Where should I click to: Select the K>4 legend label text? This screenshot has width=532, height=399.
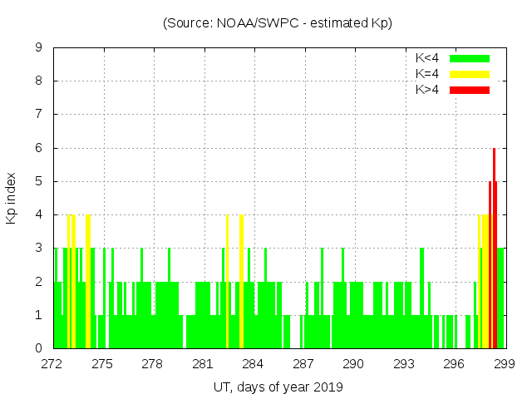point(427,90)
